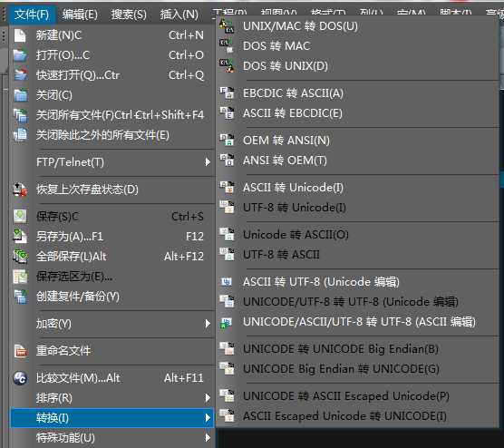
Task: Click the icon beside UNIX/MAC 转 DOS(U)
Action: [227, 26]
